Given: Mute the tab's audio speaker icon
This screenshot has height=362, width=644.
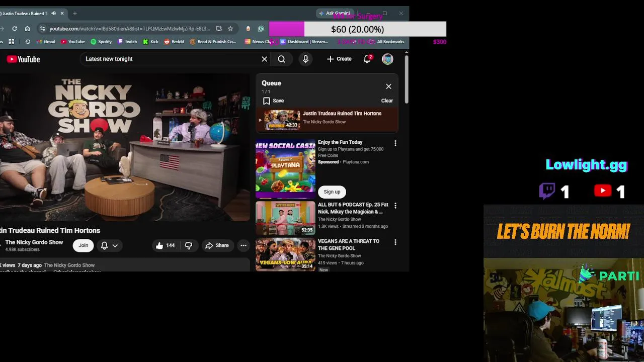Looking at the screenshot, I should tap(53, 13).
